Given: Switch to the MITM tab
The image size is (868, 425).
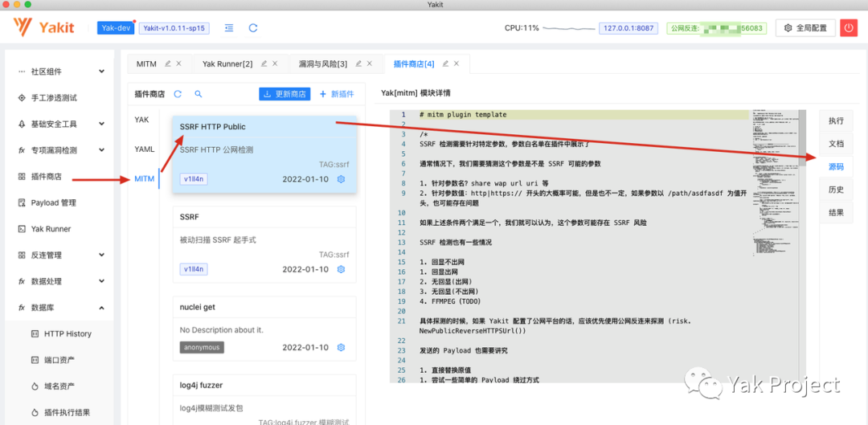Looking at the screenshot, I should tap(147, 64).
